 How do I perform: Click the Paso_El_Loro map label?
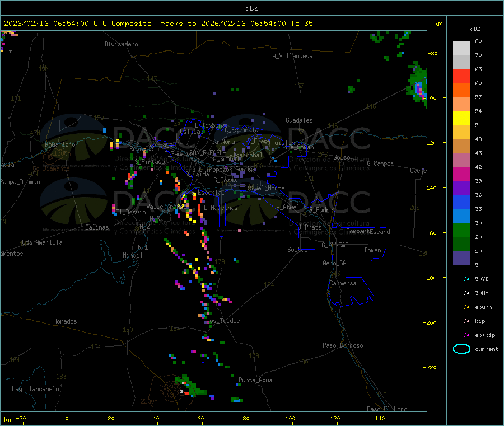pos(387,409)
